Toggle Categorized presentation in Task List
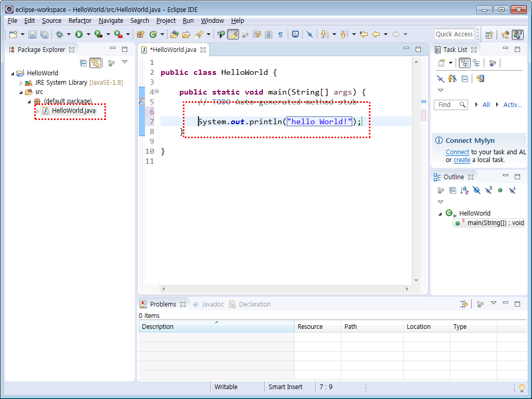 pos(464,63)
